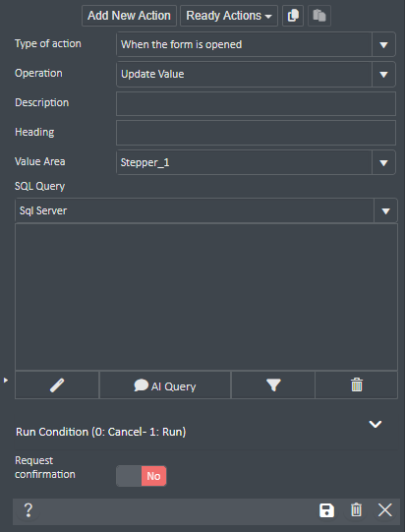This screenshot has height=532, width=405.
Task: Delete the action using bottom trash icon
Action: tap(356, 510)
